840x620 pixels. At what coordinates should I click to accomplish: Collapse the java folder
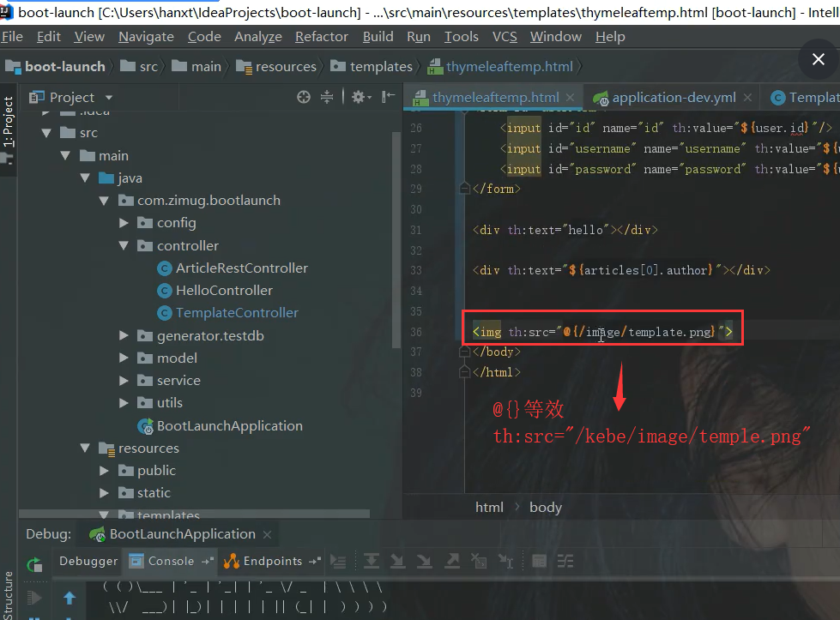pyautogui.click(x=85, y=178)
